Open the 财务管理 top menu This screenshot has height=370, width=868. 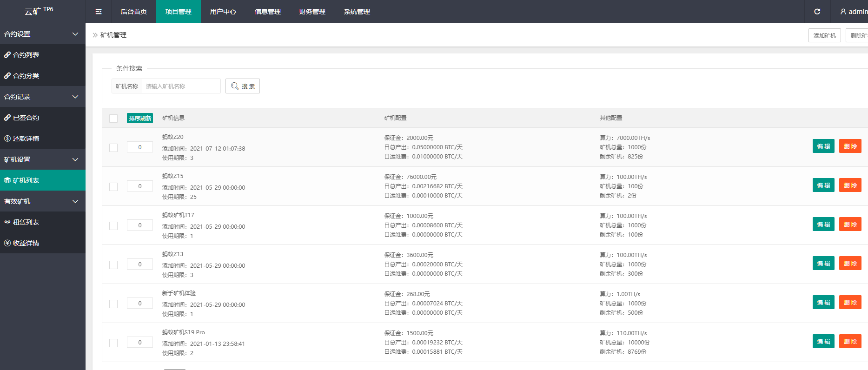[x=312, y=12]
